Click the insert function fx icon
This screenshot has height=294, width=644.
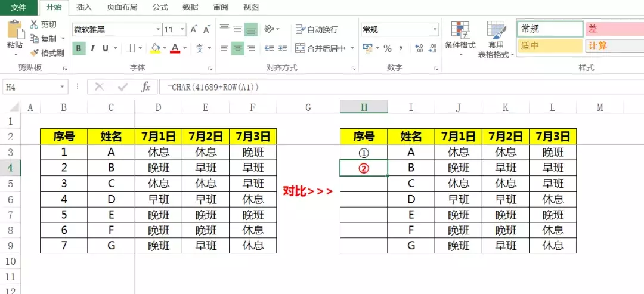pyautogui.click(x=145, y=87)
